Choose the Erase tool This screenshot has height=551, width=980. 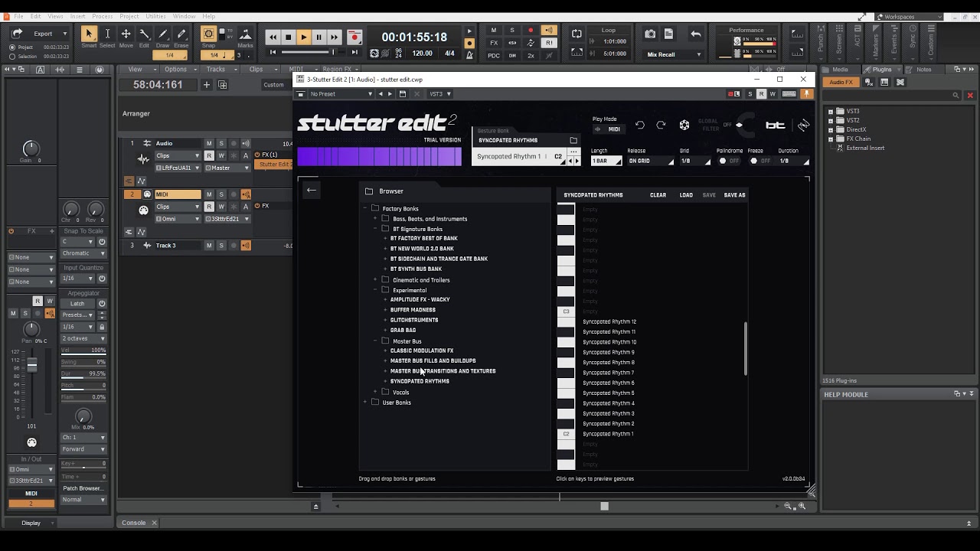[181, 34]
